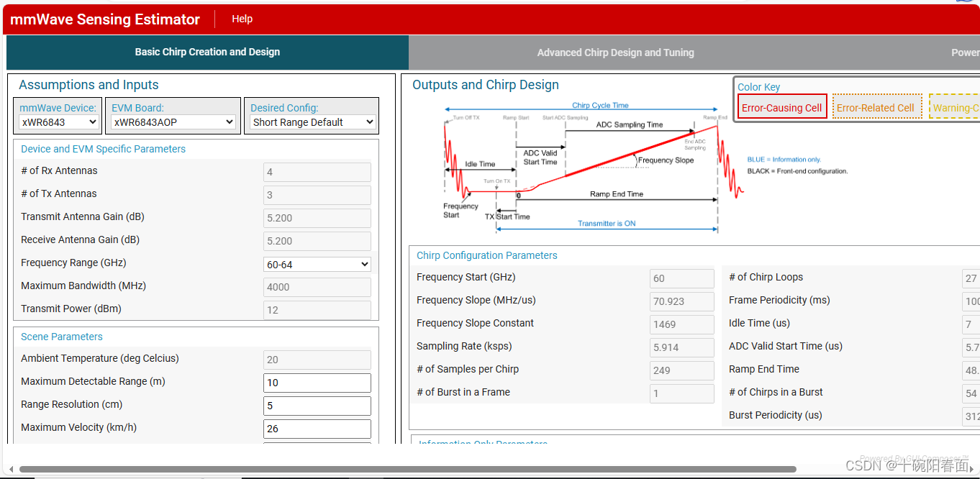Click the # of Chirps in a Burst value
This screenshot has height=479, width=980.
971,393
